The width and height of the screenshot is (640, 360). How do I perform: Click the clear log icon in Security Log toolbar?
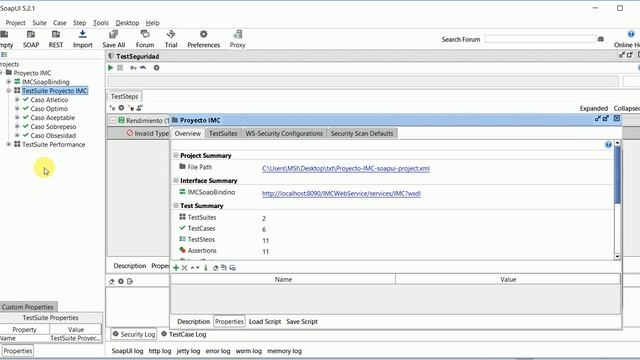coord(112,281)
